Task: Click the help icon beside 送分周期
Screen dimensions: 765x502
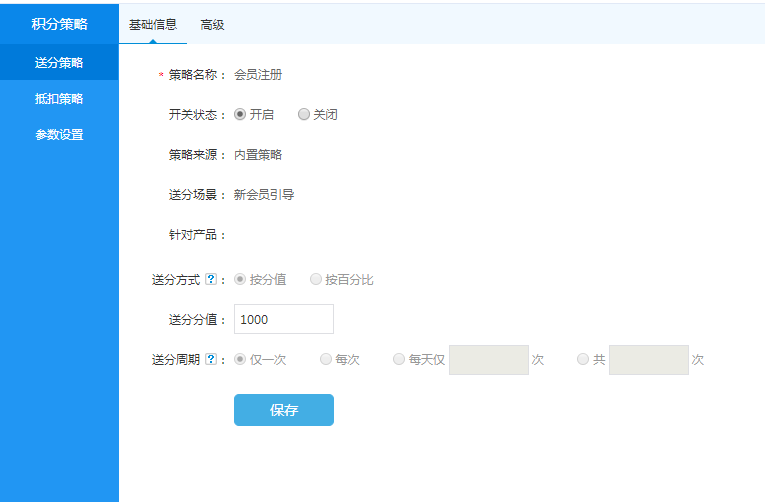Action: (210, 360)
